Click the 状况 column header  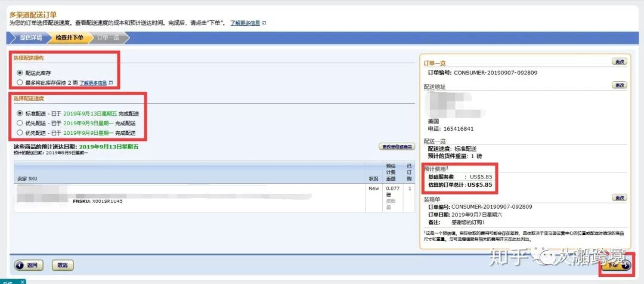373,179
